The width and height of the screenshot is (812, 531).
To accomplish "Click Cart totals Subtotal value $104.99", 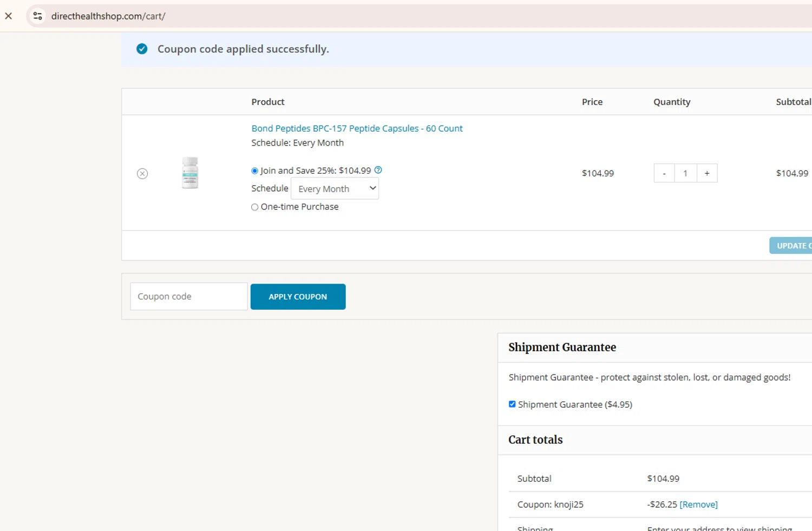I will coord(663,478).
